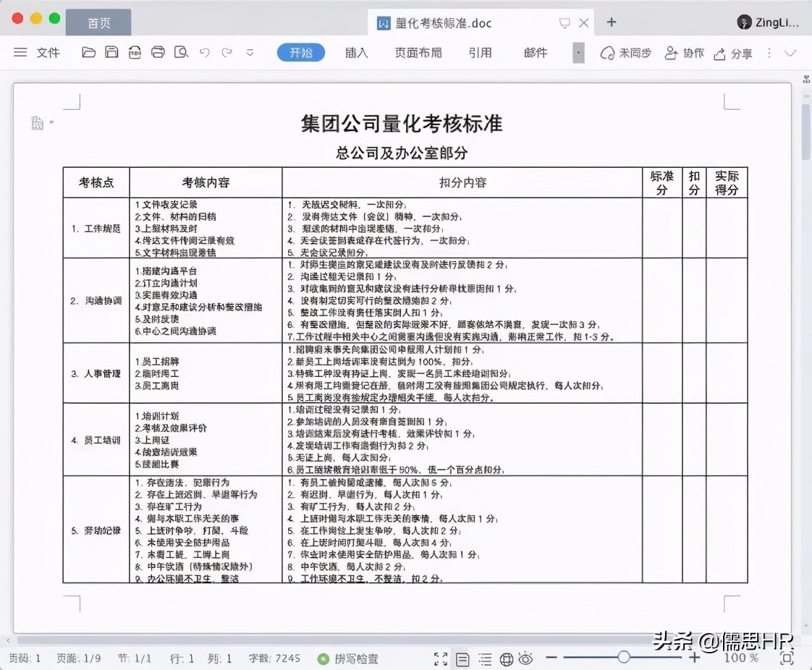Open the 页面布局 ribbon tab
Viewport: 812px width, 670px height.
click(418, 52)
